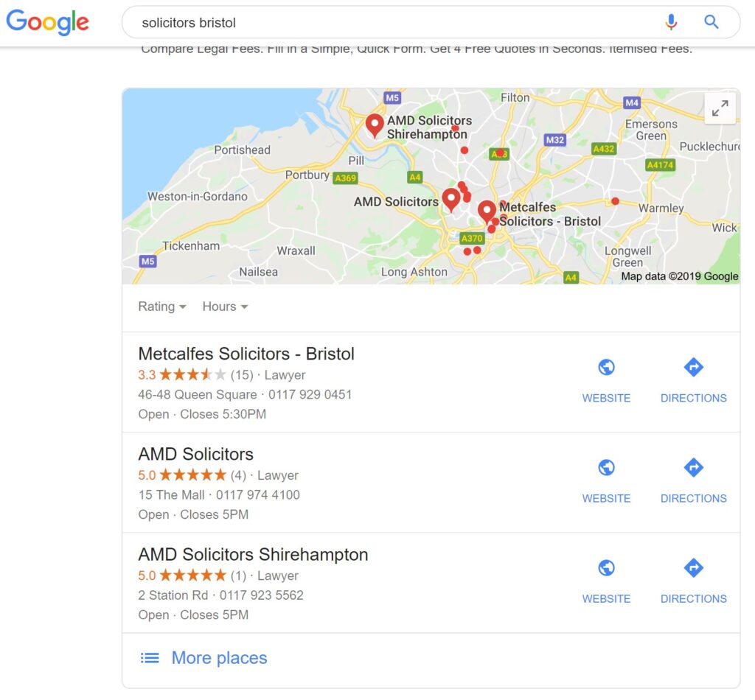The width and height of the screenshot is (755, 700).
Task: Click the magnifying glass search icon
Action: 711,22
